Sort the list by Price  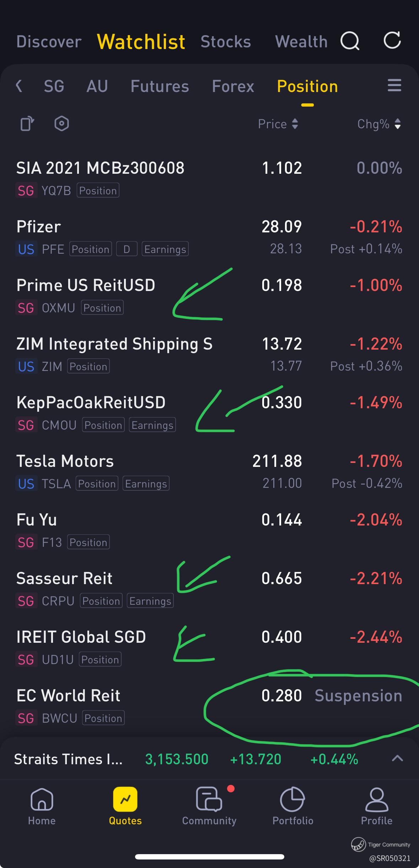click(278, 124)
